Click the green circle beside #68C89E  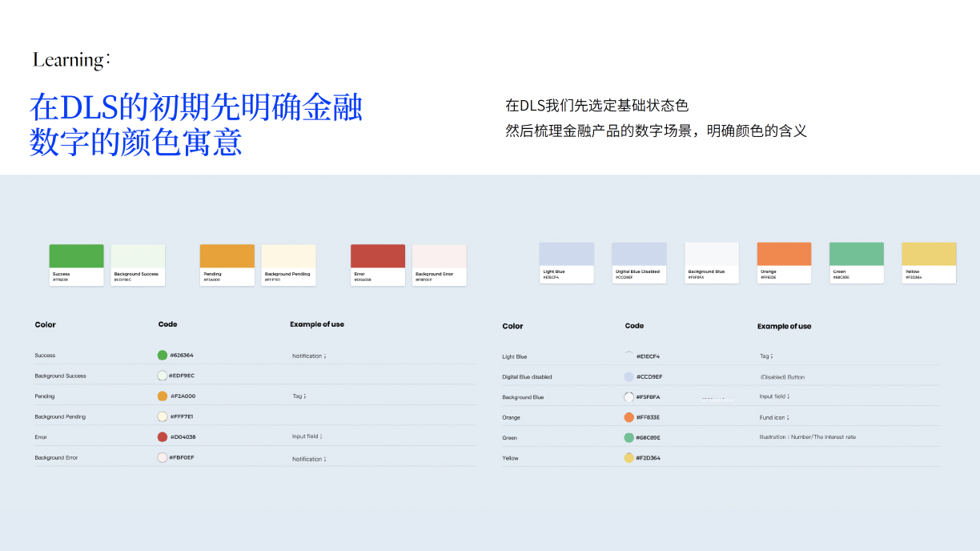[x=629, y=438]
